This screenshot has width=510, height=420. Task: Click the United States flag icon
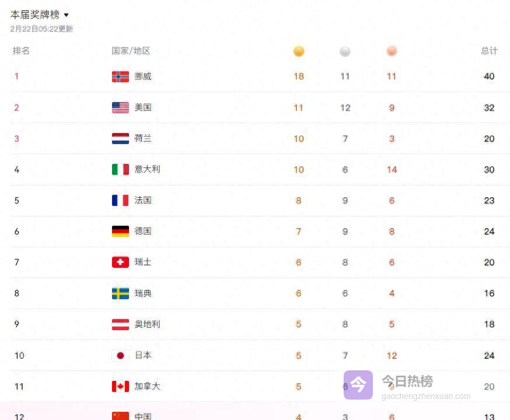pos(120,107)
